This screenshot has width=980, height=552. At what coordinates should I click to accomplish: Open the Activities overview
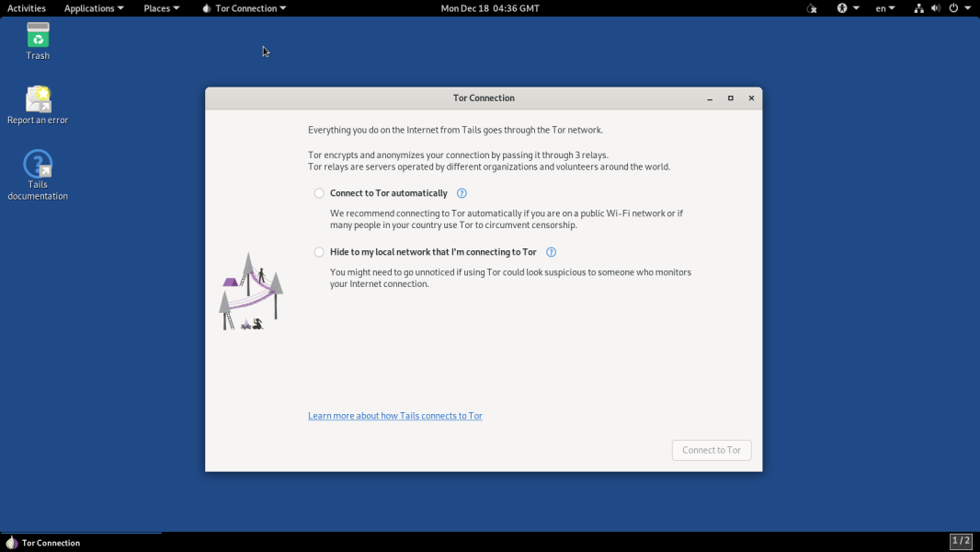27,8
